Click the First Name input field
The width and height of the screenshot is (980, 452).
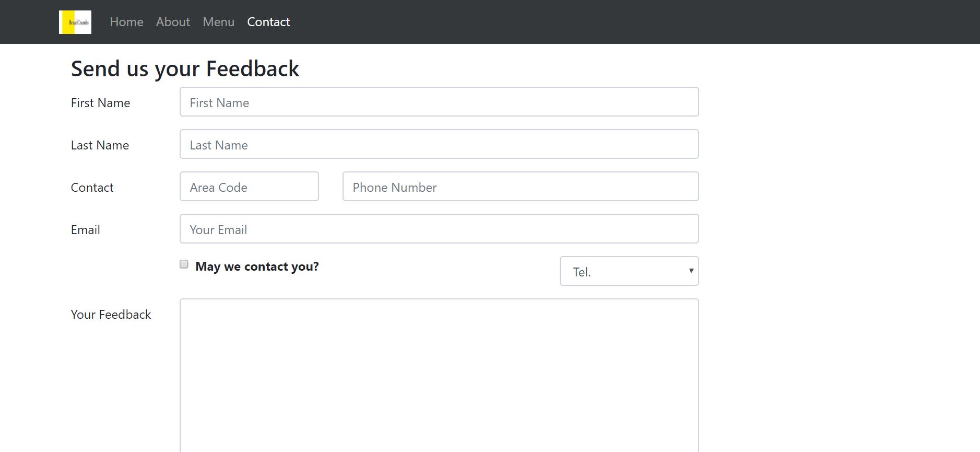pos(439,102)
